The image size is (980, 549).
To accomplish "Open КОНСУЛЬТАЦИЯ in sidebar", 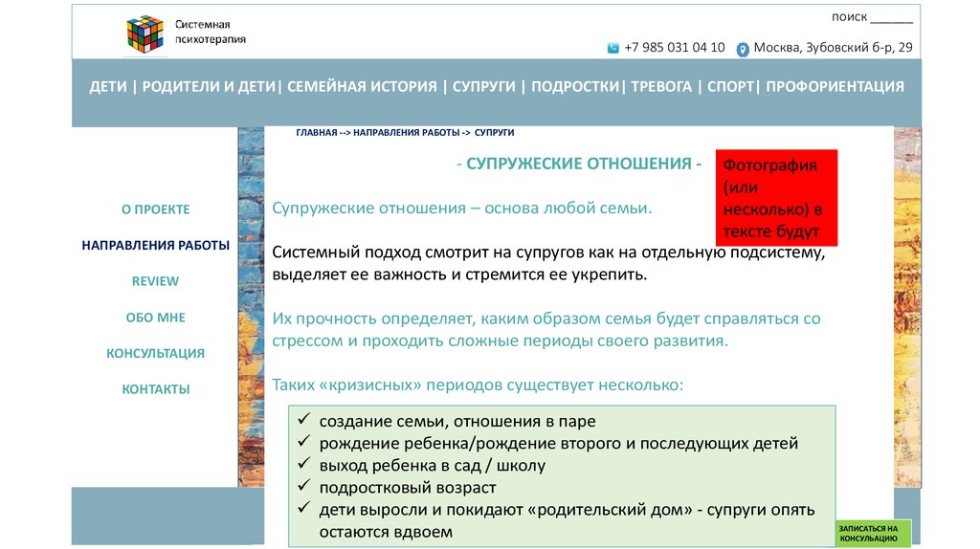I will pos(156,354).
